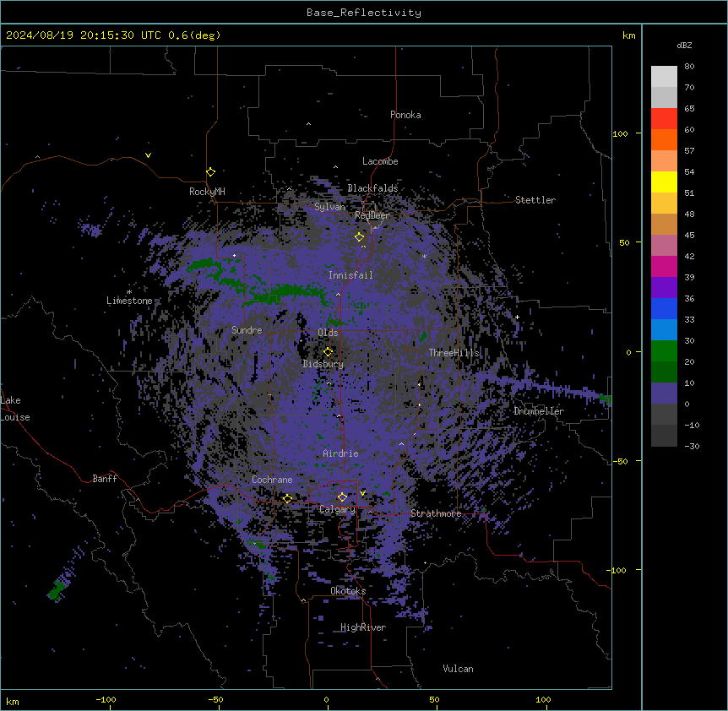Click the Olds town label
Viewport: 728px width, 711px height.
tap(328, 333)
